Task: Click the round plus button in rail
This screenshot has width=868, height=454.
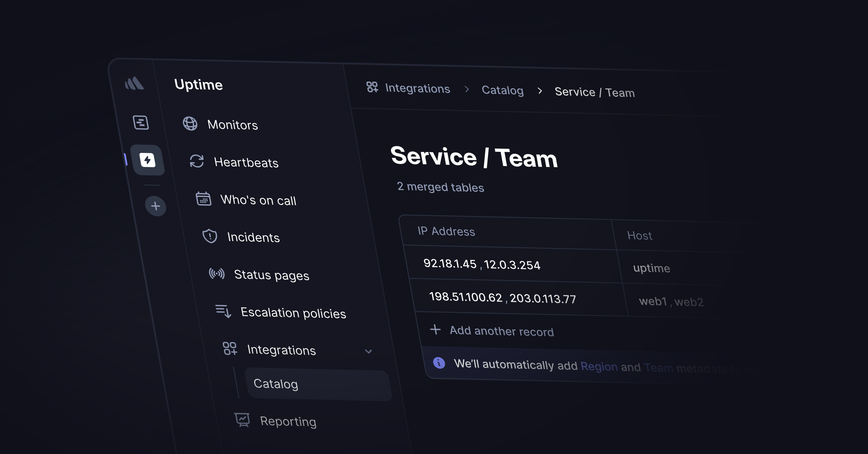Action: tap(156, 206)
